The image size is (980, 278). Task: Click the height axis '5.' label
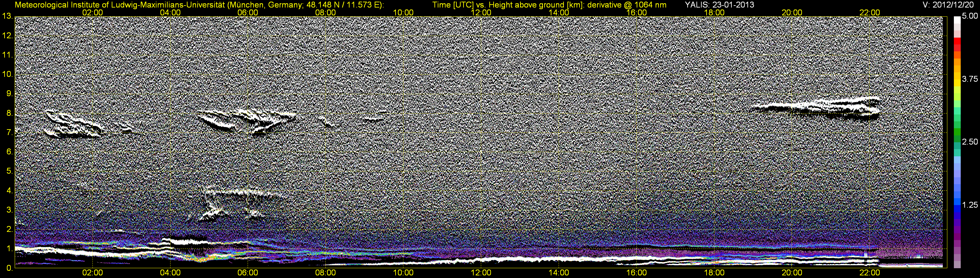[x=10, y=171]
